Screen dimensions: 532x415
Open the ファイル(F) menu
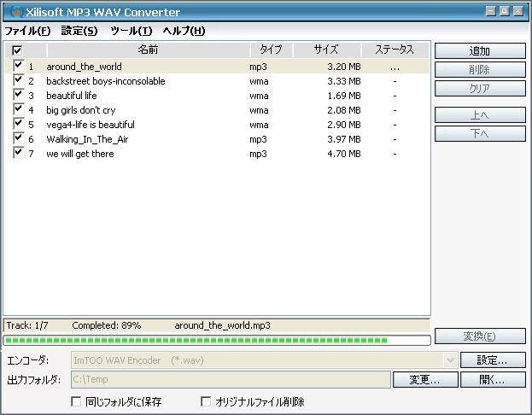click(x=27, y=31)
